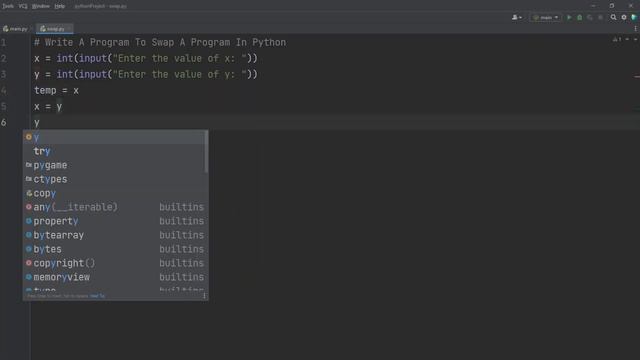Open the JetBrains toolbox icon at top right
Viewport: 640px width, 360px height.
[x=634, y=18]
